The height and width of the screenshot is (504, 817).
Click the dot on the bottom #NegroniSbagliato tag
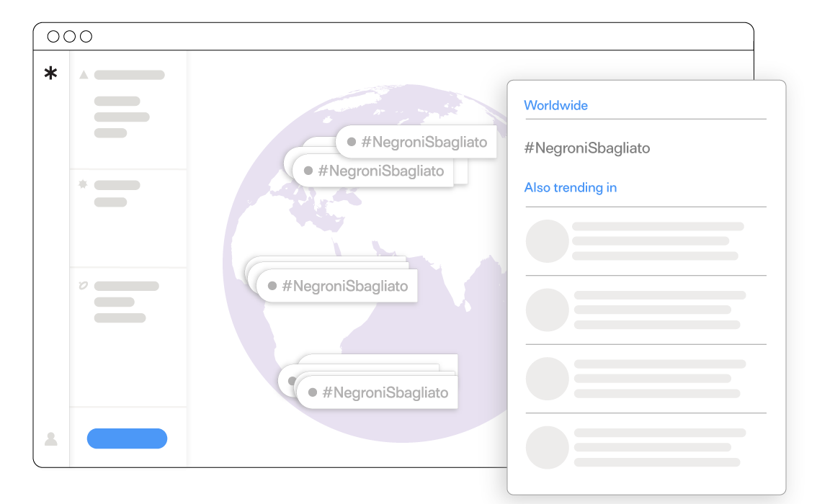[313, 392]
